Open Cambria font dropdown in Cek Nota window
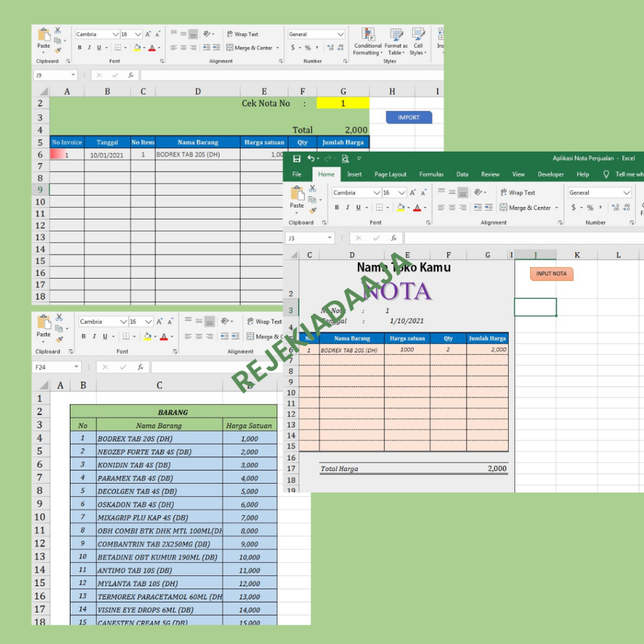 [x=116, y=34]
